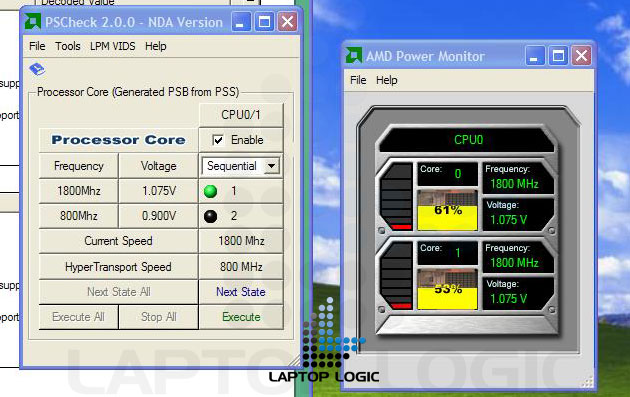Viewport: 630px width, 397px height.
Task: Click the green Execute button
Action: click(241, 317)
